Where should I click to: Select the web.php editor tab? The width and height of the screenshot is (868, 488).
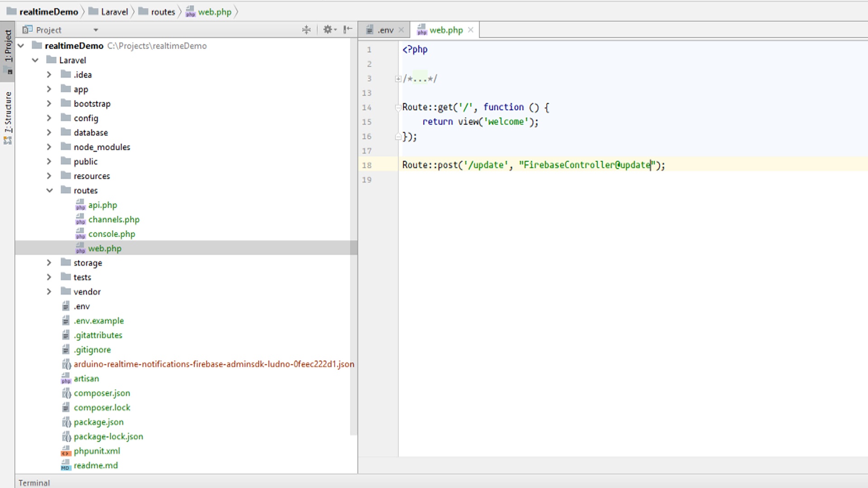click(446, 30)
